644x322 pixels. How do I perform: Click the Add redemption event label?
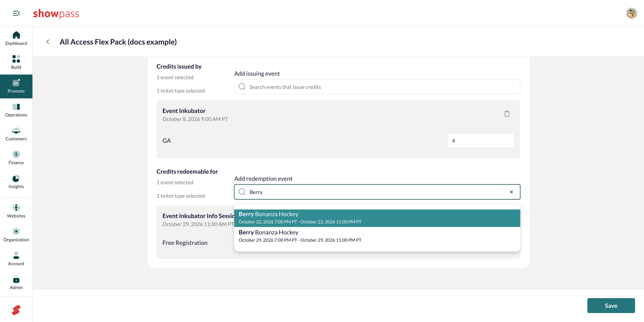point(263,178)
